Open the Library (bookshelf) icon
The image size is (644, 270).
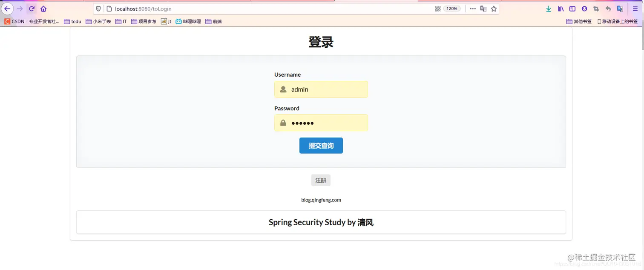(561, 9)
